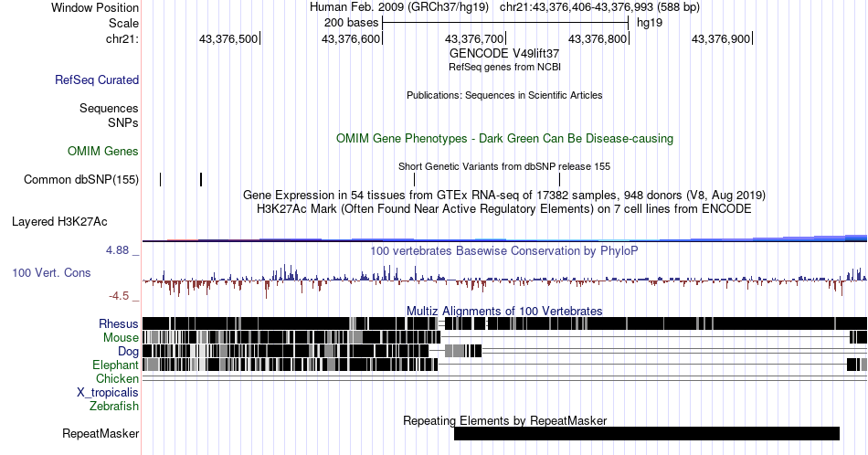Click the 200 bases scale bar

point(505,23)
